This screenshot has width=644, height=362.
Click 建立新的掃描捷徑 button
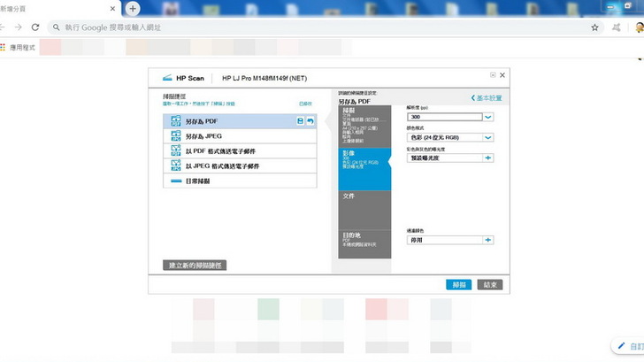(x=195, y=265)
